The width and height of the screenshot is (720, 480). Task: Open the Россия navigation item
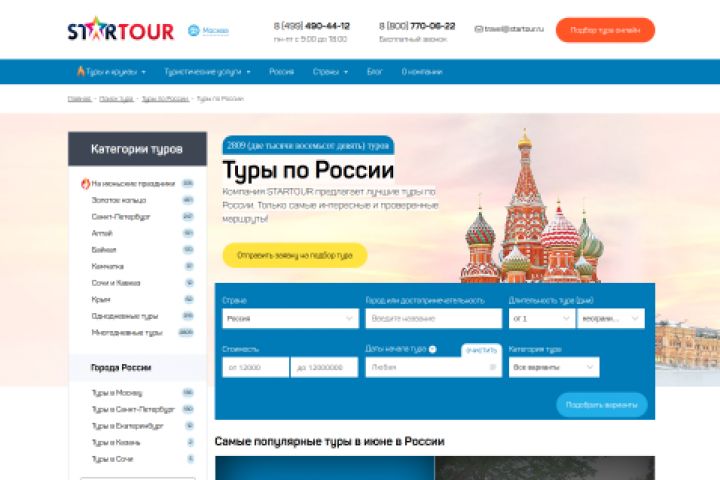tap(281, 72)
